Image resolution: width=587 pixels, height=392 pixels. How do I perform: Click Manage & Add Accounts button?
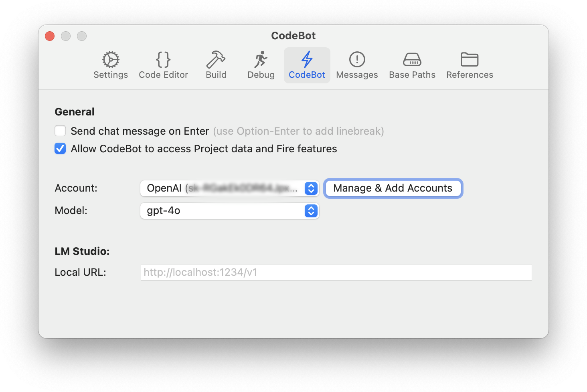(393, 188)
